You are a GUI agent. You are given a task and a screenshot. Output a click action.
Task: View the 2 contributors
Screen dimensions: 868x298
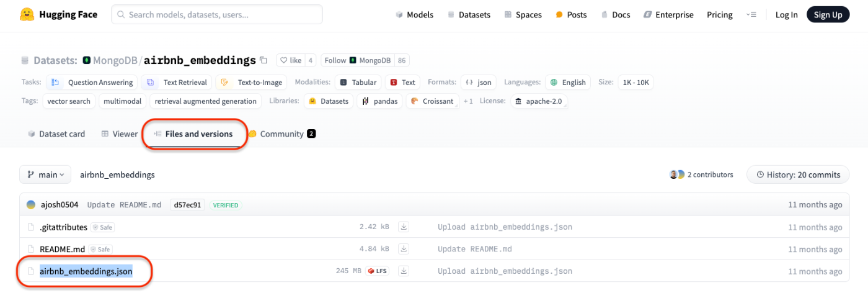701,175
